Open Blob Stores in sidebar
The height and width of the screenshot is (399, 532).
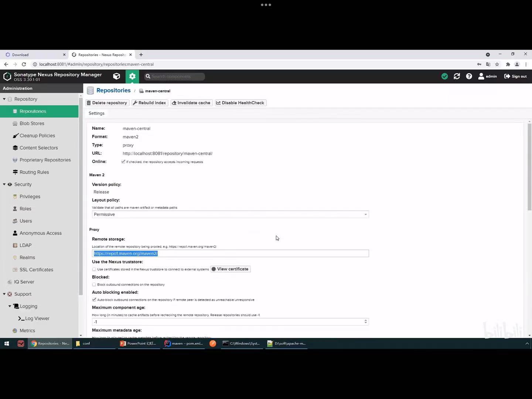32,123
